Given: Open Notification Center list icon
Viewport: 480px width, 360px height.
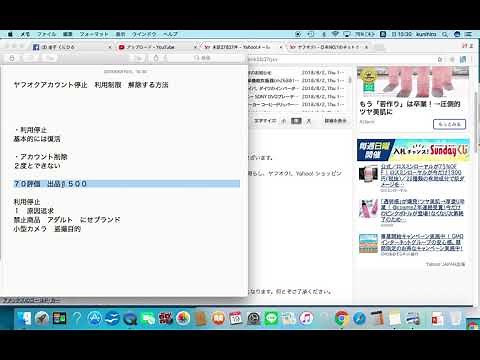Looking at the screenshot, I should coord(468,34).
